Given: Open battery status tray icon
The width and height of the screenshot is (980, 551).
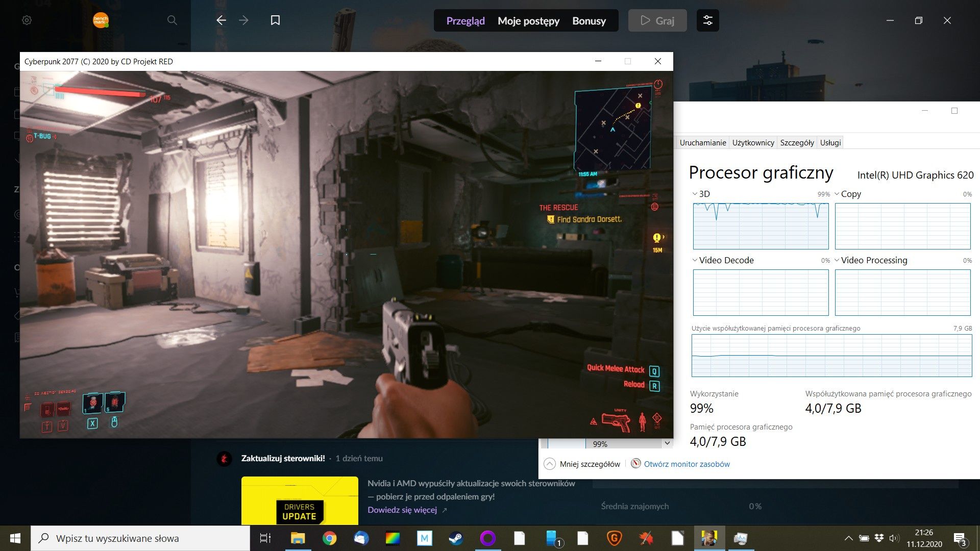Looking at the screenshot, I should click(864, 538).
